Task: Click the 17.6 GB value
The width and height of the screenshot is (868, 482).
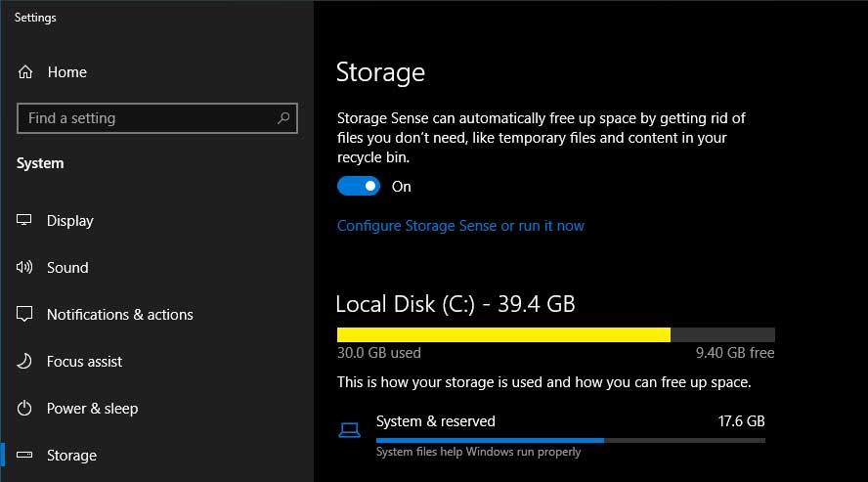Action: click(741, 421)
